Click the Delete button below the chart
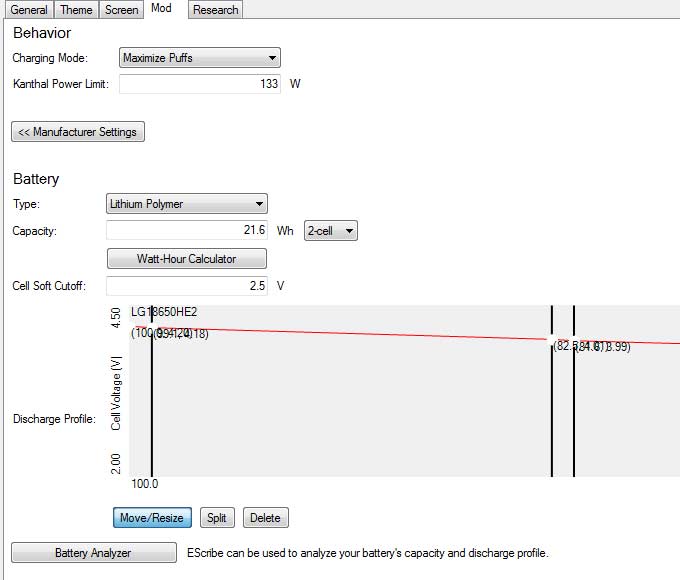 point(265,518)
